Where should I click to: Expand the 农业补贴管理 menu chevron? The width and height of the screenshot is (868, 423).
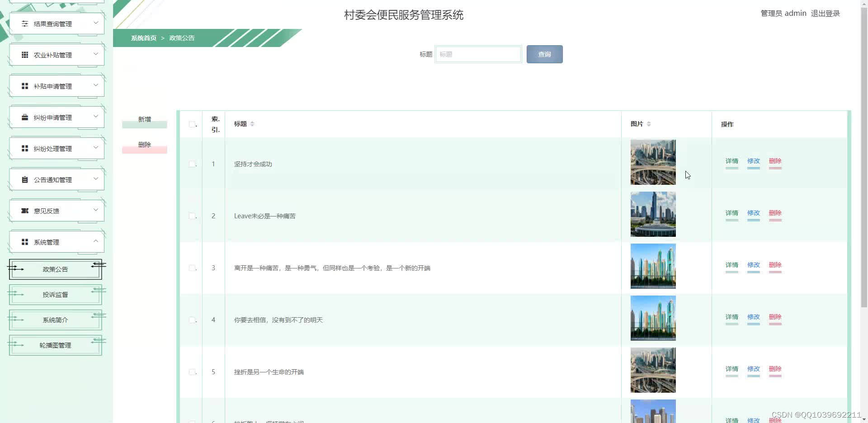[x=96, y=54]
